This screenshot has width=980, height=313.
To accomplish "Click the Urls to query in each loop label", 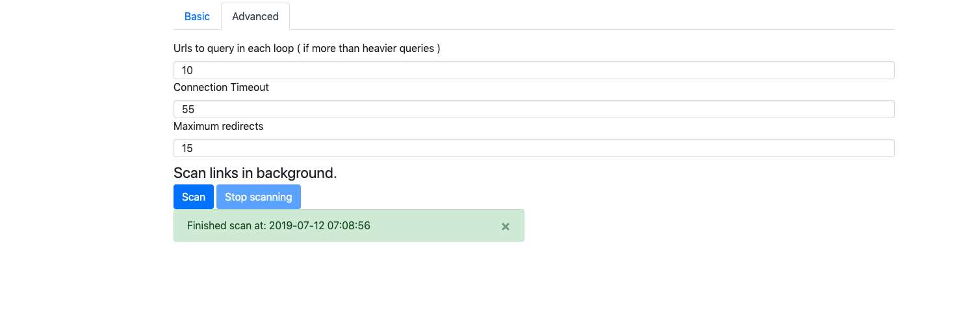I will (307, 49).
